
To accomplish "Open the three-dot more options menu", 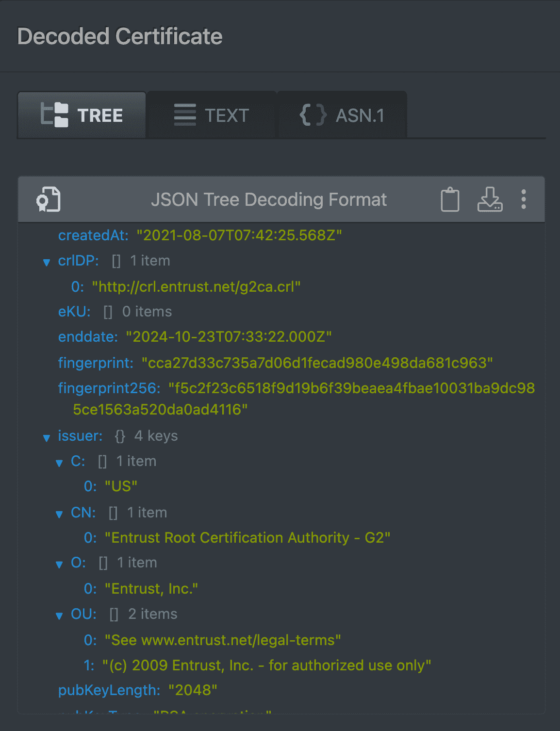I will point(524,199).
